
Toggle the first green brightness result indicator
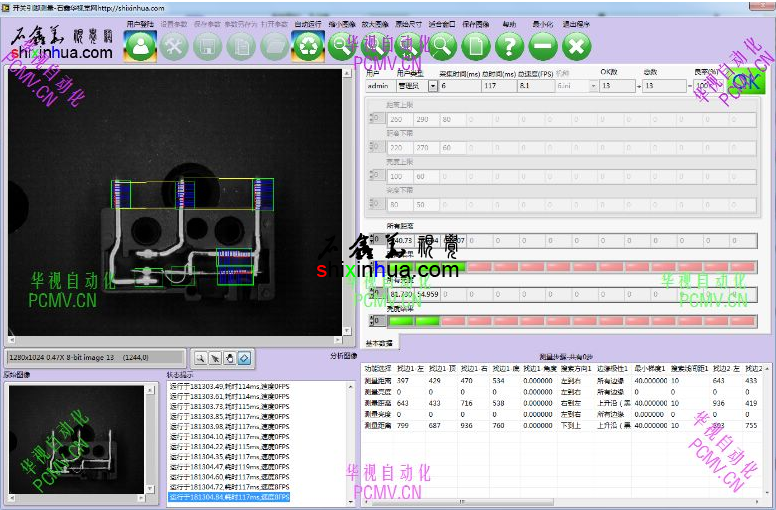[400, 320]
